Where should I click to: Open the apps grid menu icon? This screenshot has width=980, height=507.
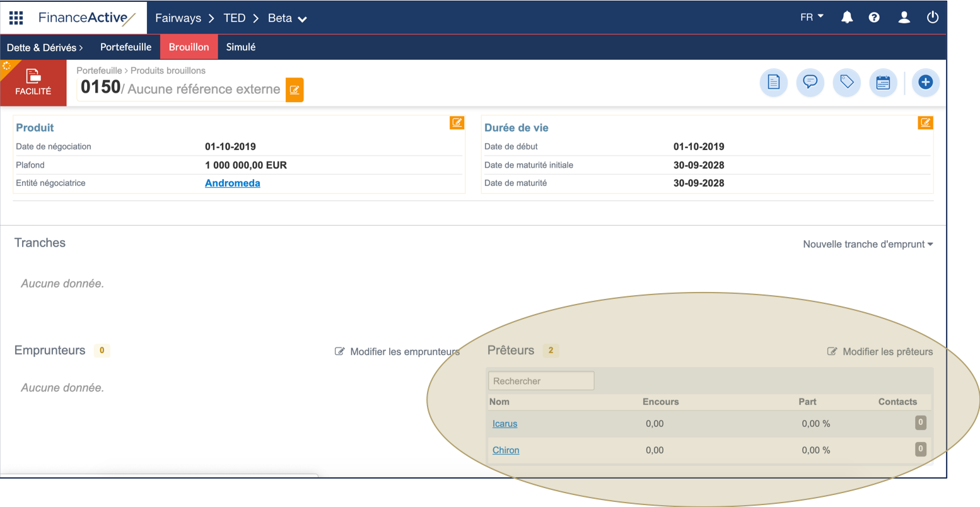tap(16, 18)
